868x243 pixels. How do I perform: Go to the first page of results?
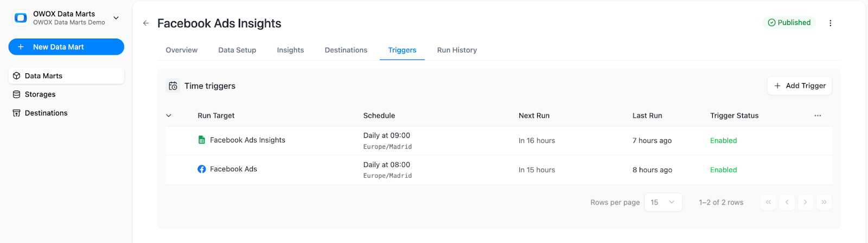768,202
